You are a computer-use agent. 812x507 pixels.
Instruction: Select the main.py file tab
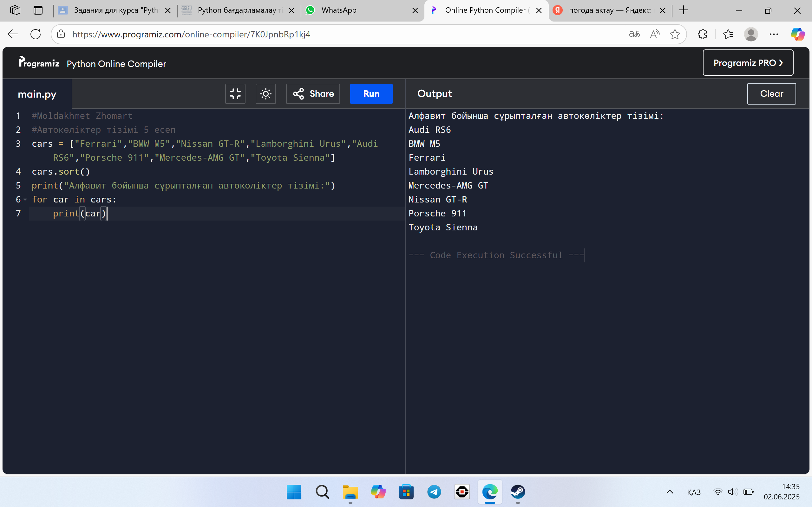pos(37,94)
